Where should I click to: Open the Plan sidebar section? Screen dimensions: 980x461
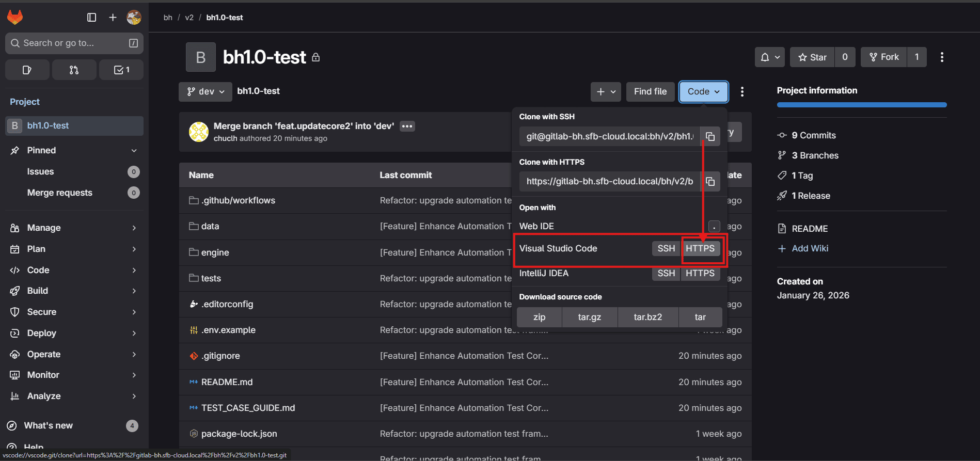(74, 249)
